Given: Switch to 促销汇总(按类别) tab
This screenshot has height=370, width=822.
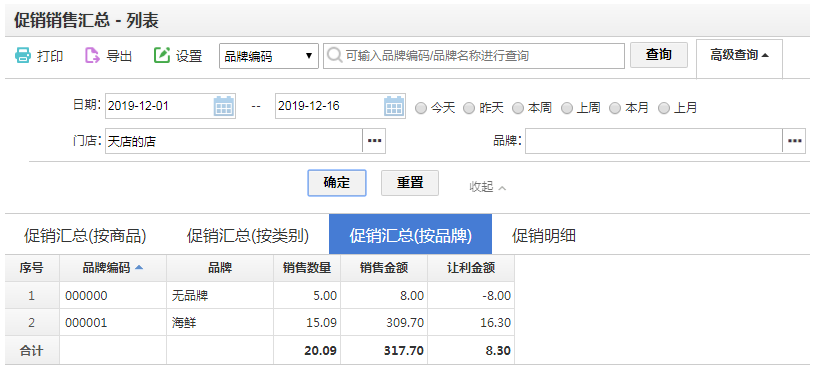Looking at the screenshot, I should (248, 236).
